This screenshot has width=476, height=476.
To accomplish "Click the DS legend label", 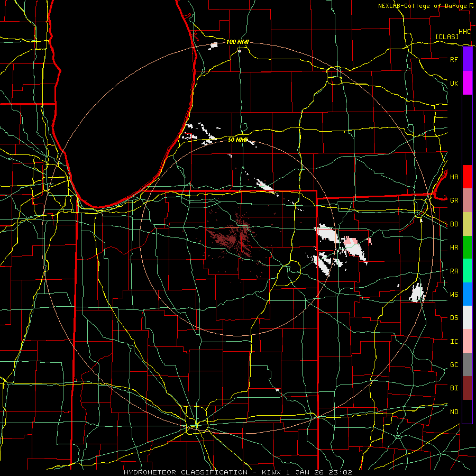I will 454,318.
